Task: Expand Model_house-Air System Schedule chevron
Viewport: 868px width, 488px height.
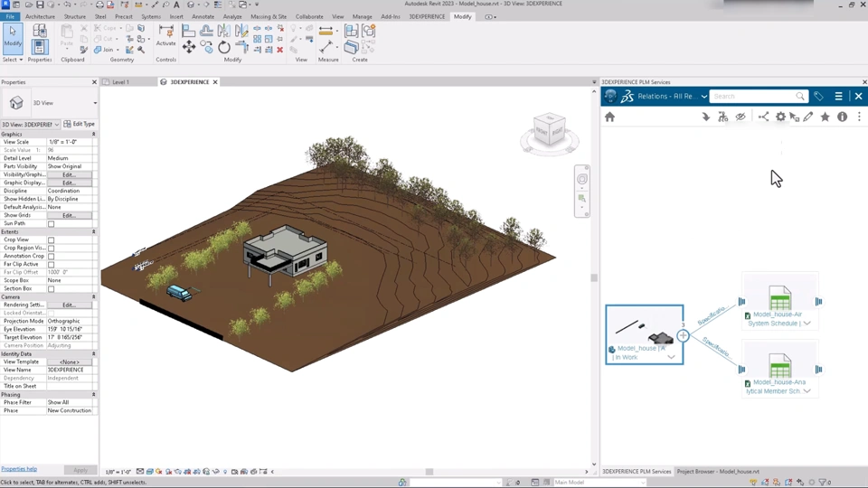Action: tap(807, 324)
